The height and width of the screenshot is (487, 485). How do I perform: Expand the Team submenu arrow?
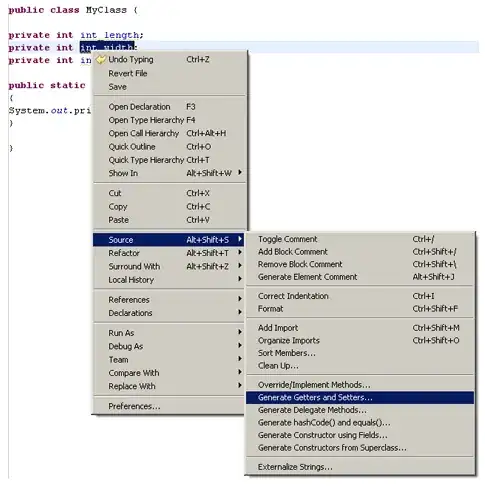(x=240, y=359)
